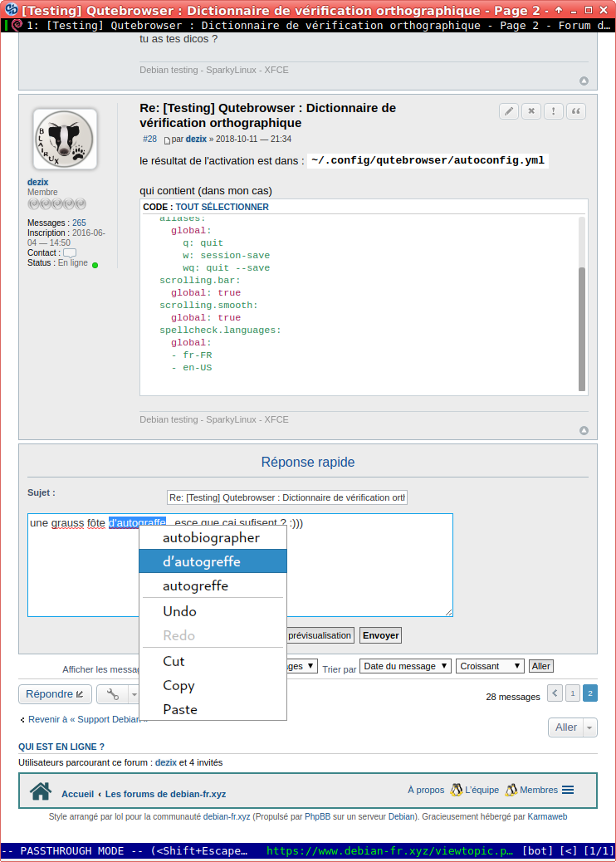The height and width of the screenshot is (862, 616).
Task: Open 'Date du message' sort dropdown
Action: (x=405, y=666)
